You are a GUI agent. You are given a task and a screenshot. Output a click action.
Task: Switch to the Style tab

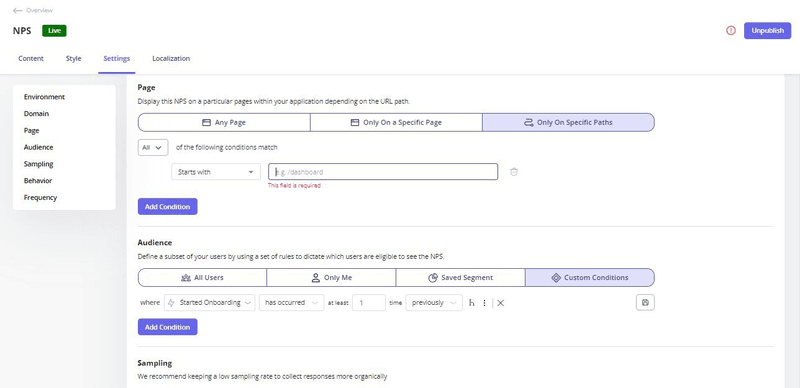(x=73, y=59)
